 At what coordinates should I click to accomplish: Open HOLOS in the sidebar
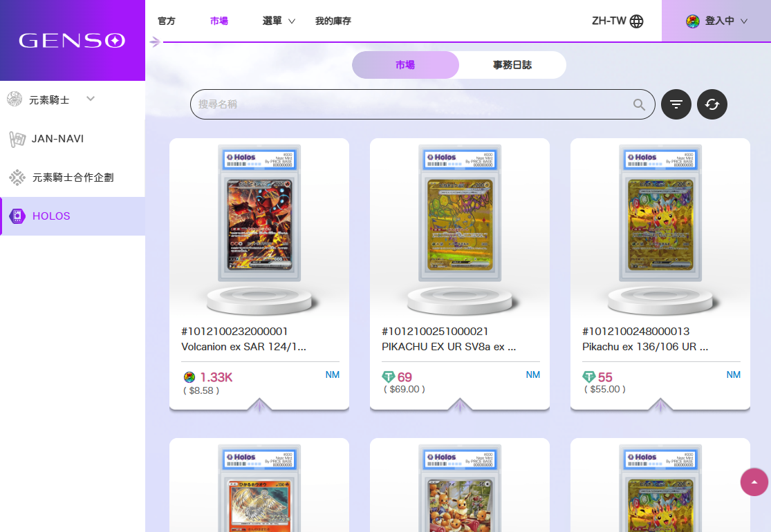tap(51, 216)
